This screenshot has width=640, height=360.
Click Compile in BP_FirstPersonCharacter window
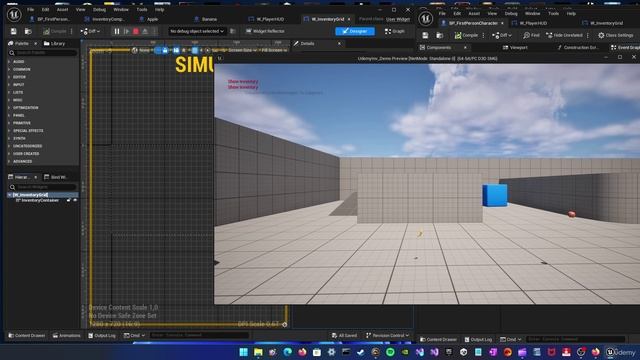pos(466,36)
